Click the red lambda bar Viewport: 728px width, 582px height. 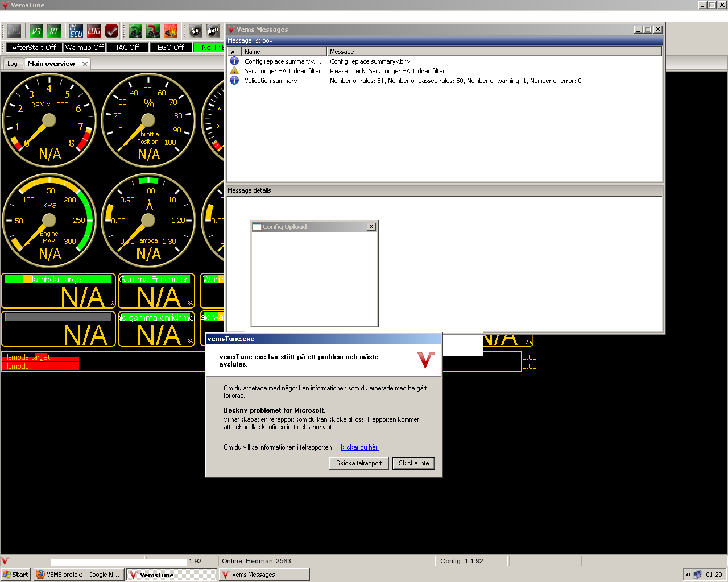[40, 366]
